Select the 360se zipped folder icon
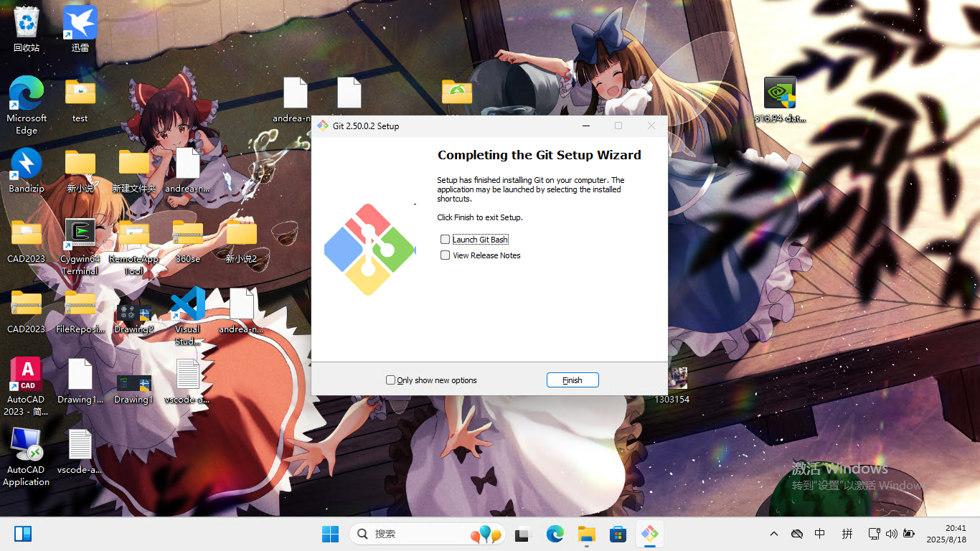This screenshot has height=551, width=980. (188, 240)
